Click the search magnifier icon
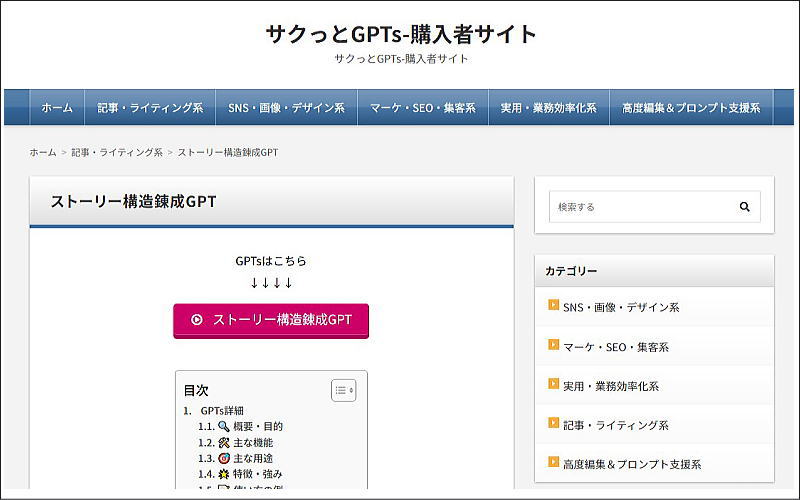 [x=744, y=207]
